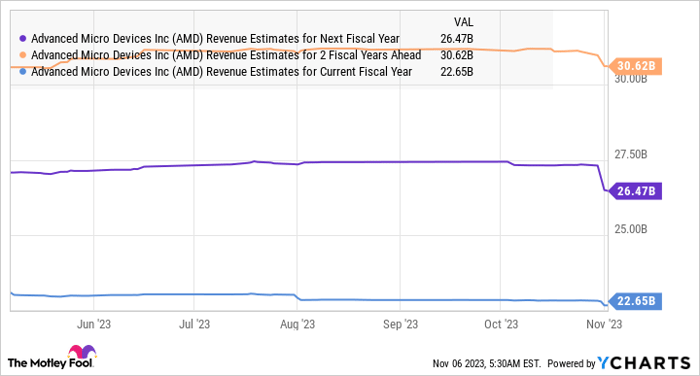Click the Aug '23 x-axis label
Screen dimensions: 700x376
pyautogui.click(x=297, y=324)
